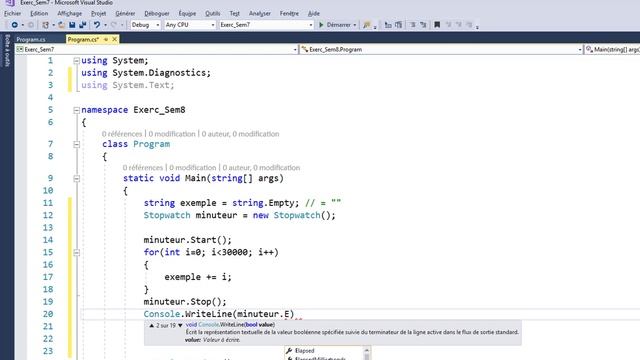
Task: Show next WriteLine overload with down arrow
Action: [x=180, y=325]
